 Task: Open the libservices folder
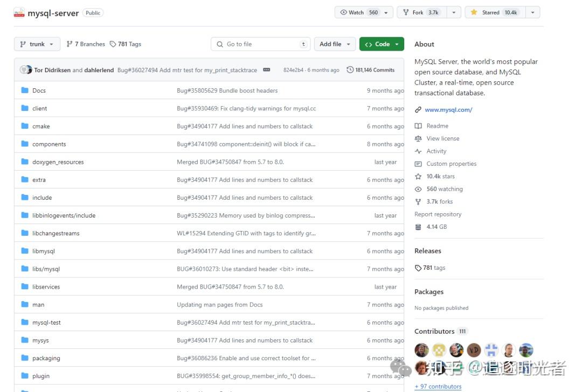tap(46, 286)
